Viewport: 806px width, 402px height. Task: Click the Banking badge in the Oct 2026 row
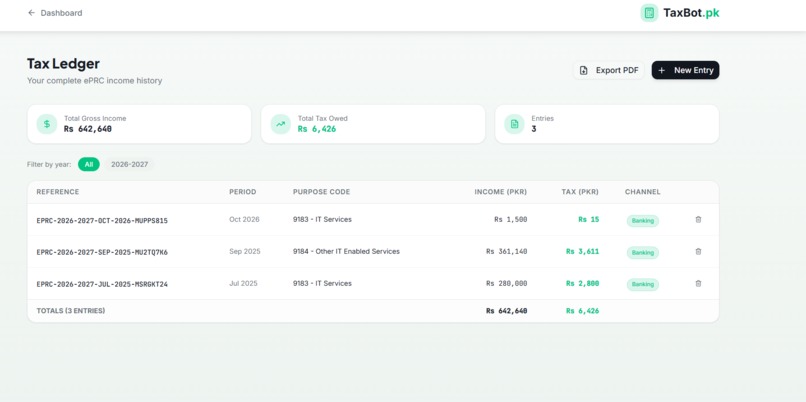pos(643,221)
